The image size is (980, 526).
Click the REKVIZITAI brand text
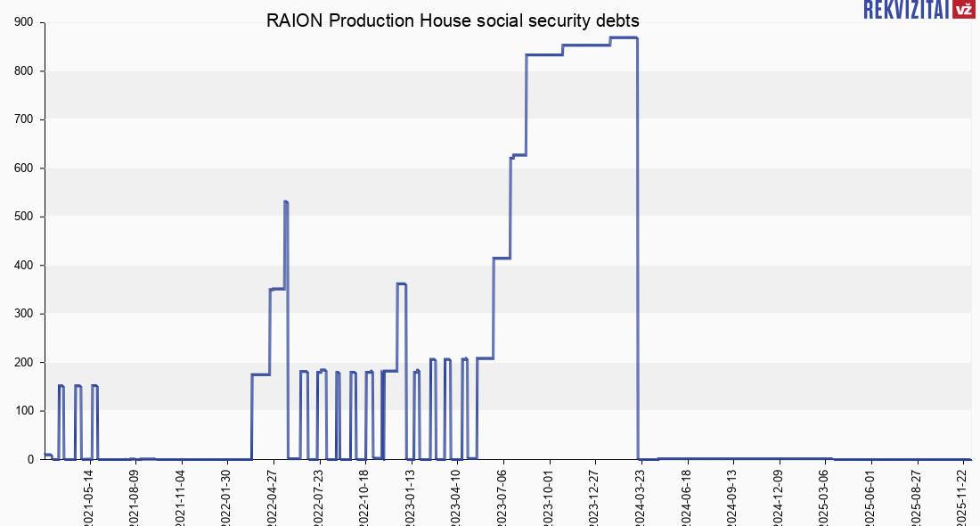click(x=906, y=10)
